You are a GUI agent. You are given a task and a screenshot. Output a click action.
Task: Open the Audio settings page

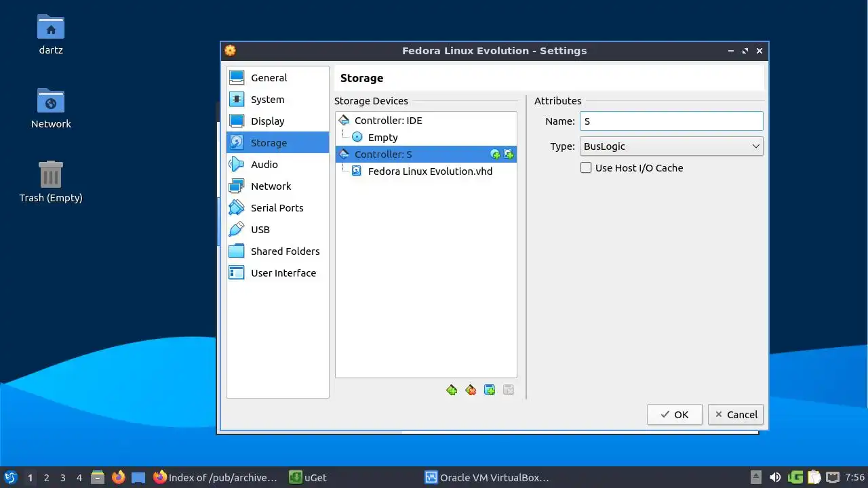pos(277,165)
